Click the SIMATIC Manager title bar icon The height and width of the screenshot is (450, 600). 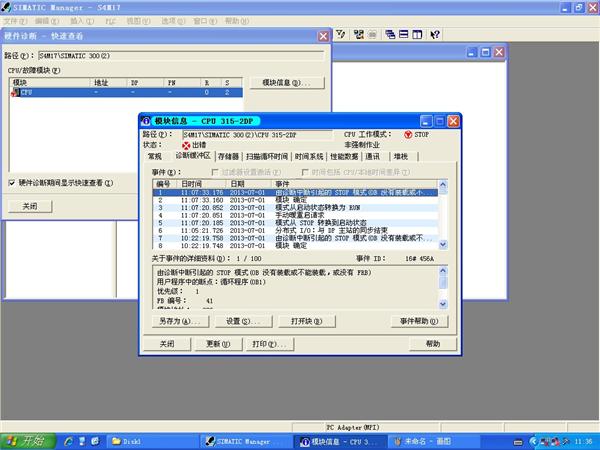coord(6,7)
